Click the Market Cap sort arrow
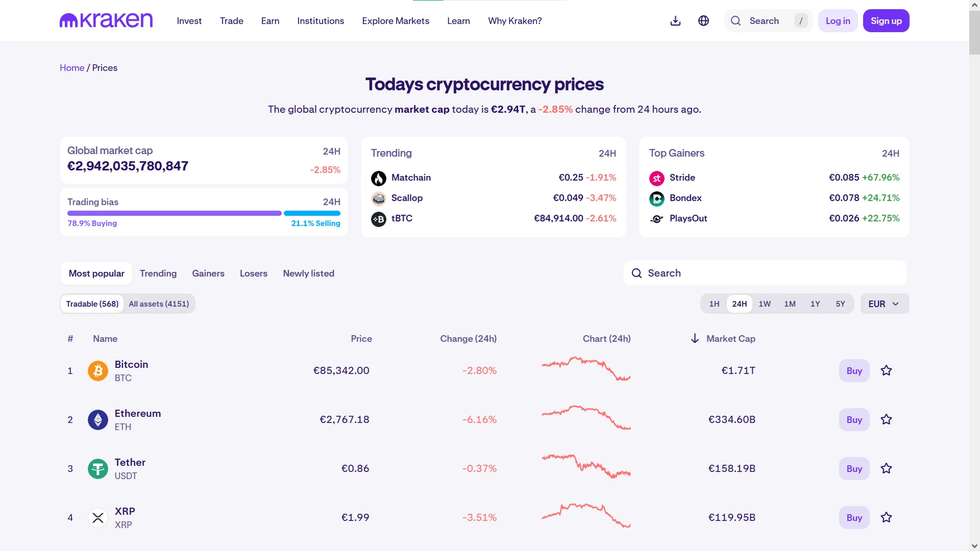The image size is (980, 551). (x=695, y=339)
